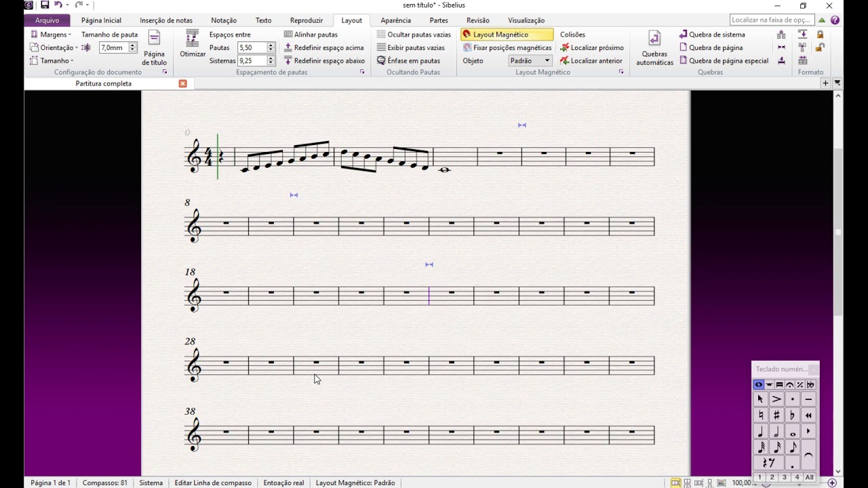This screenshot has width=868, height=488.
Task: Open the Orientação dropdown
Action: pos(54,47)
